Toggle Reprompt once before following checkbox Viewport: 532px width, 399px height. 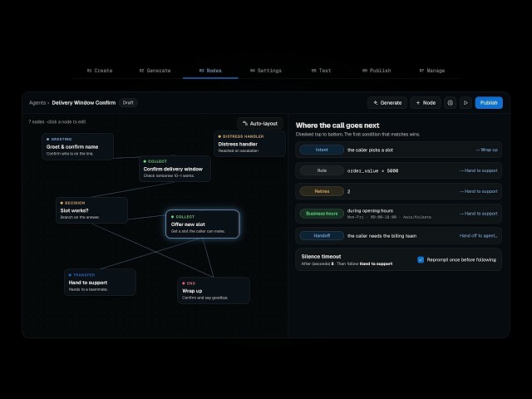(421, 260)
